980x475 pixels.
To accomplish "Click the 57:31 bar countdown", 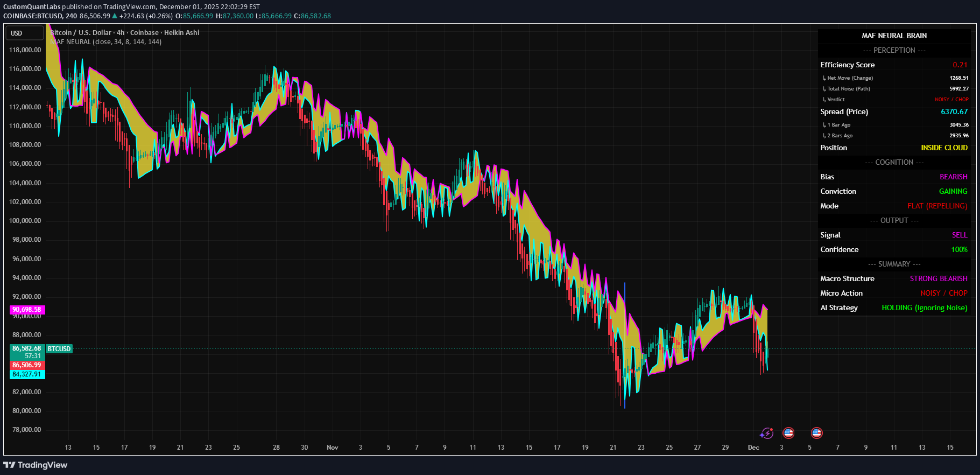I will tap(33, 356).
